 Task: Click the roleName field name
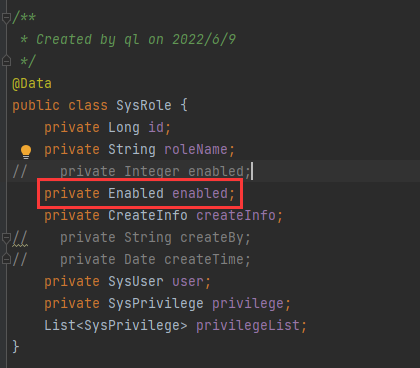(196, 149)
